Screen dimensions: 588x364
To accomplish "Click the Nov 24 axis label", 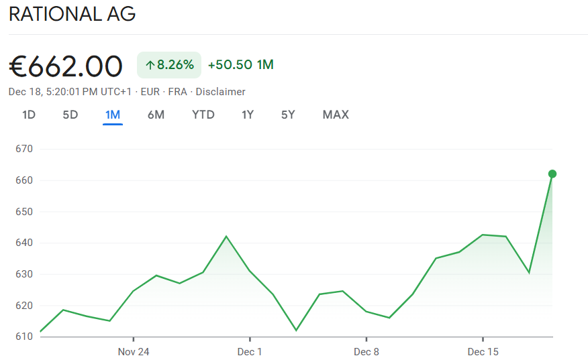I will [x=134, y=352].
